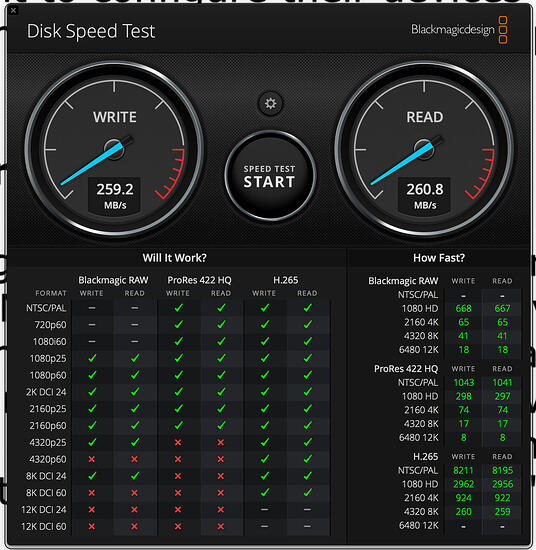Click the 8K DCI 24 format row label
The height and width of the screenshot is (550, 536).
point(46,476)
